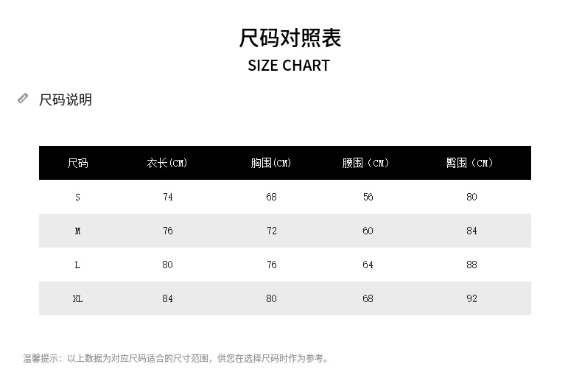Click the 尺码说明 section label
The image size is (582, 392).
[66, 99]
